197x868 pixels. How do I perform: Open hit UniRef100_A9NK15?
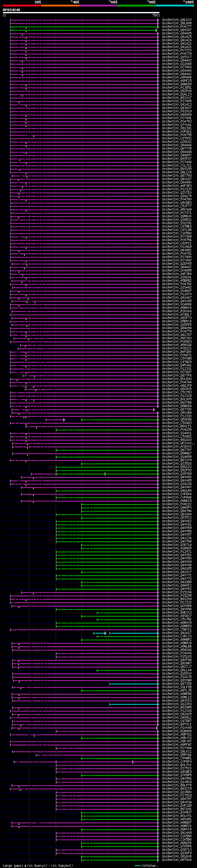click(x=177, y=501)
